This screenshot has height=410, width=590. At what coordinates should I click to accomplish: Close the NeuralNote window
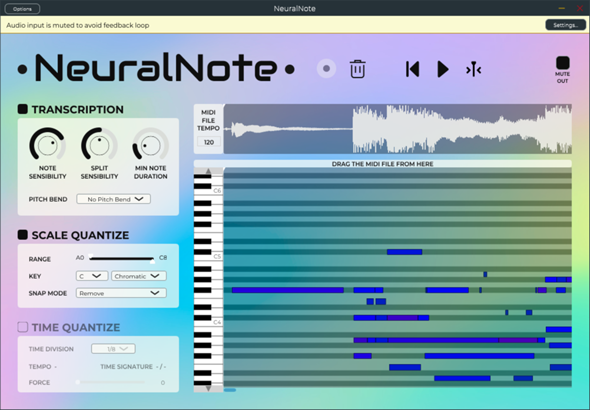point(579,8)
